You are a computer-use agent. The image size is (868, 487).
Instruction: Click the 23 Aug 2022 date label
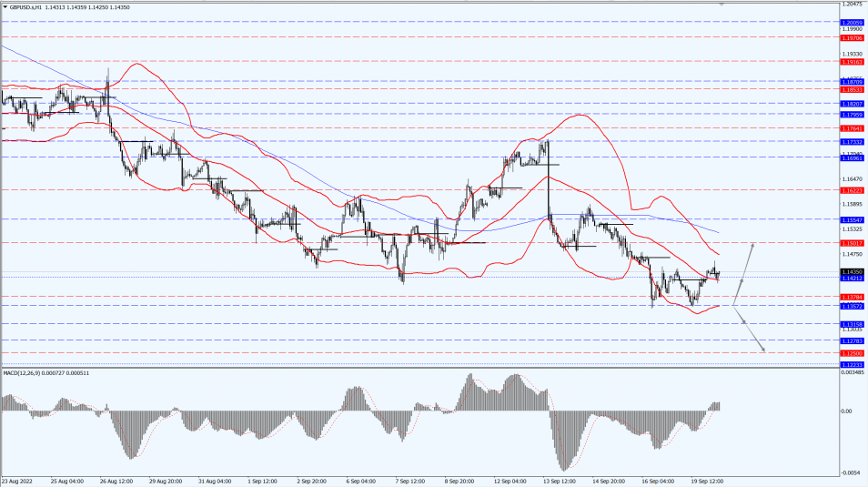pos(17,481)
